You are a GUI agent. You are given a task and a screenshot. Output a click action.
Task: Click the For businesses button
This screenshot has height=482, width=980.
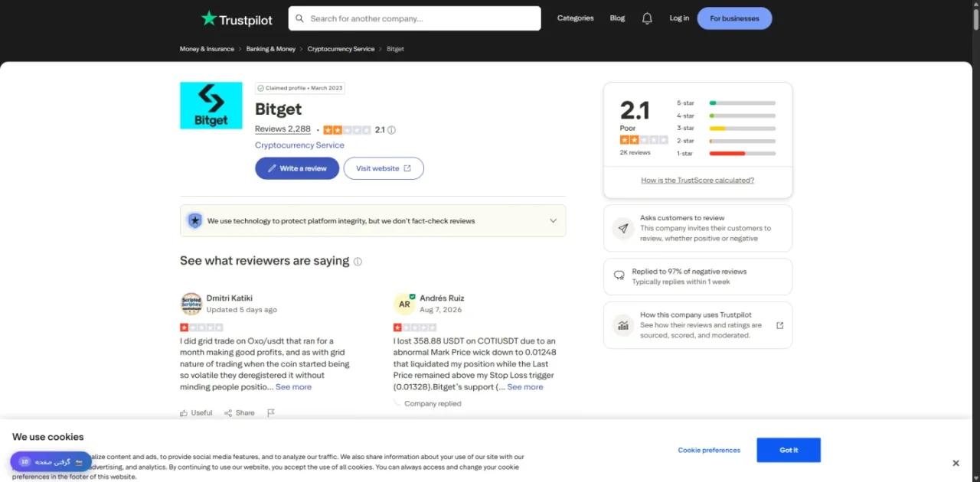pos(734,18)
